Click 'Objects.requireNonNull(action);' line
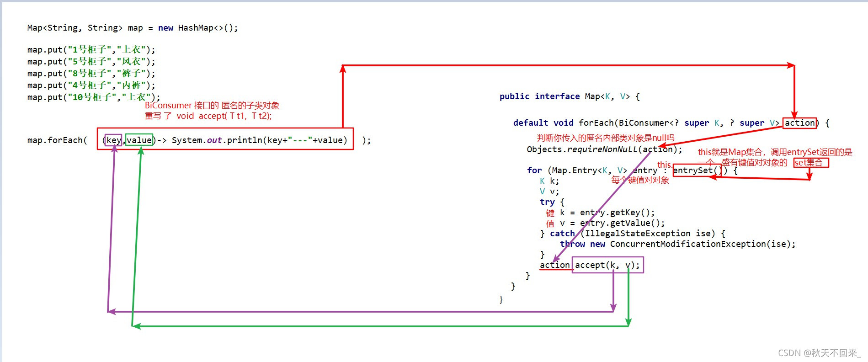The width and height of the screenshot is (868, 362). (x=604, y=149)
